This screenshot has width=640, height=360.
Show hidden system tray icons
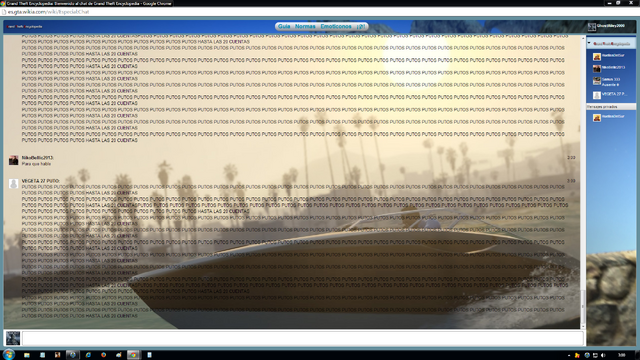(569, 355)
